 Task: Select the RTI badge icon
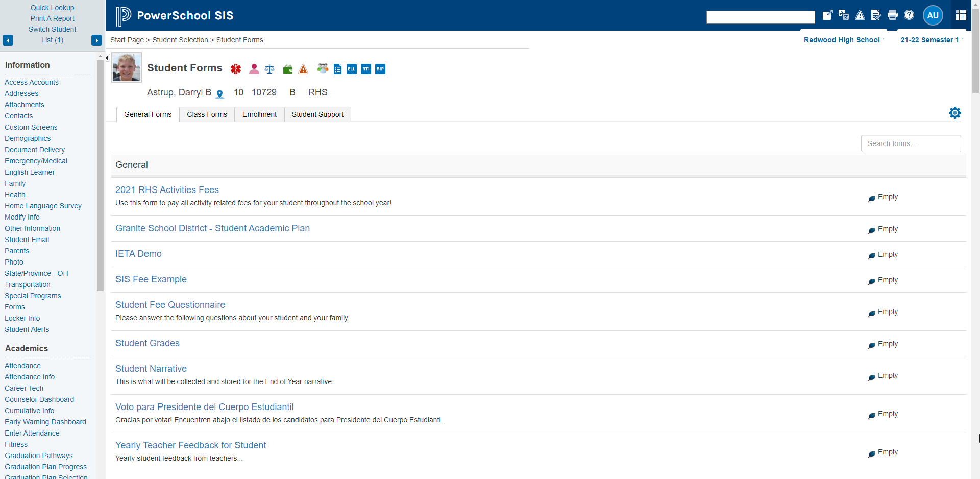point(366,69)
